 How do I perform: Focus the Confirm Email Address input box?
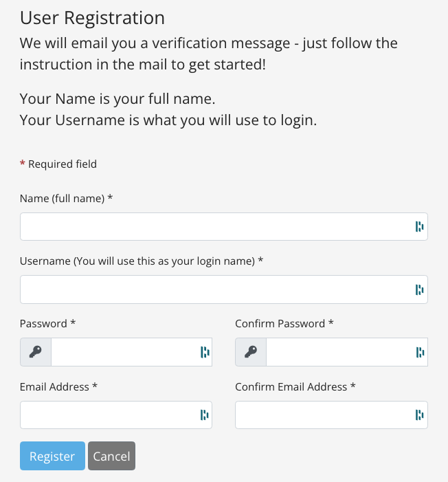(x=323, y=415)
